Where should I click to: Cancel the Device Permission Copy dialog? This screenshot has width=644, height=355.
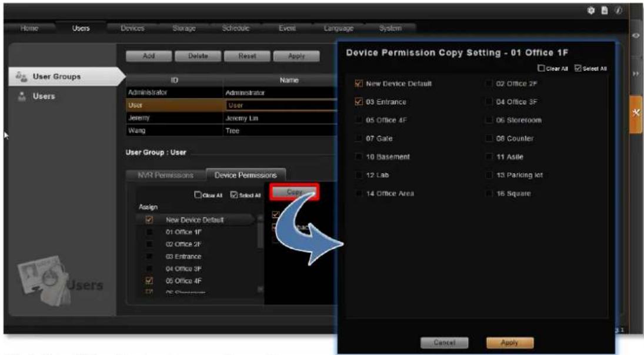(x=445, y=342)
